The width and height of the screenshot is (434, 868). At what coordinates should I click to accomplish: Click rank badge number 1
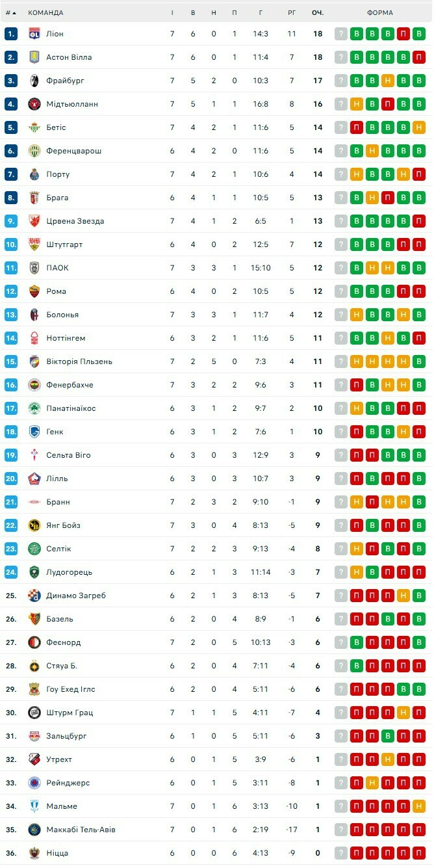coord(10,34)
